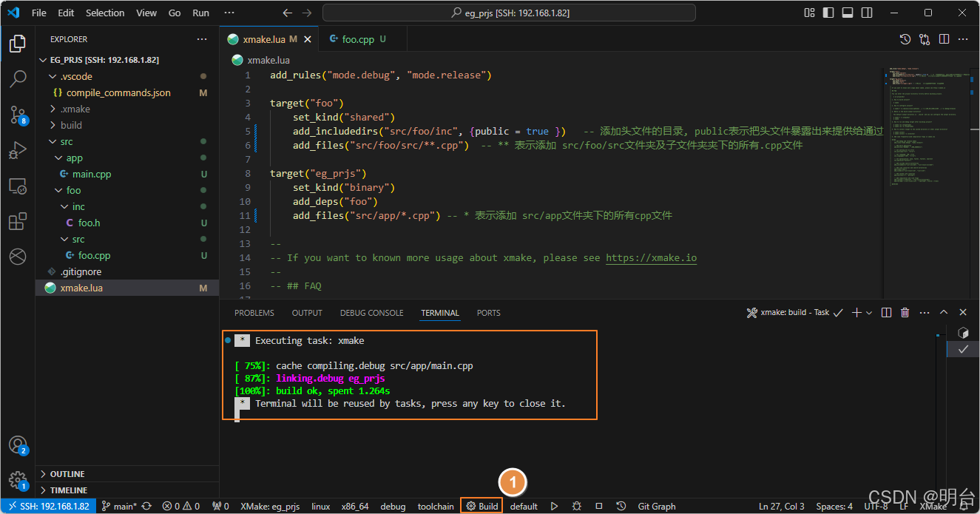Click the XMake debug bug icon in status bar
The image size is (980, 514).
[x=577, y=506]
